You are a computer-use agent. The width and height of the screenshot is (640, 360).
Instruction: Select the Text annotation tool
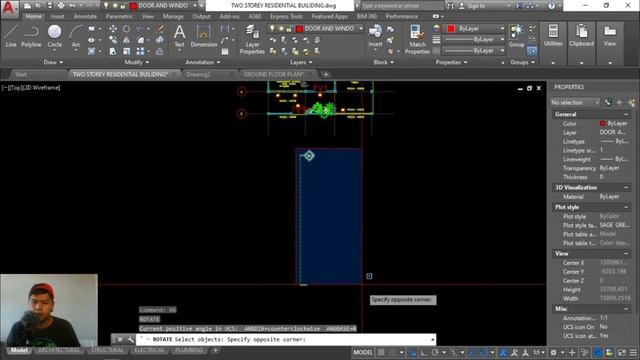179,36
